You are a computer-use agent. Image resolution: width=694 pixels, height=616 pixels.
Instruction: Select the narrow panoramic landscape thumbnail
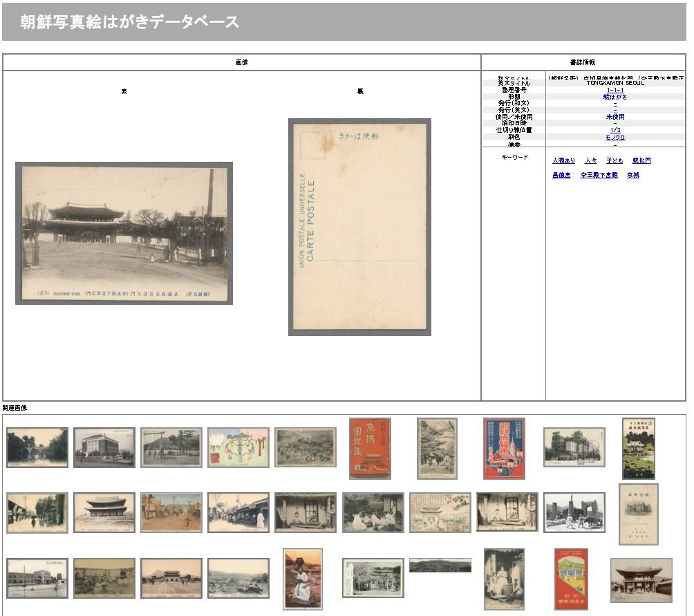pyautogui.click(x=440, y=566)
